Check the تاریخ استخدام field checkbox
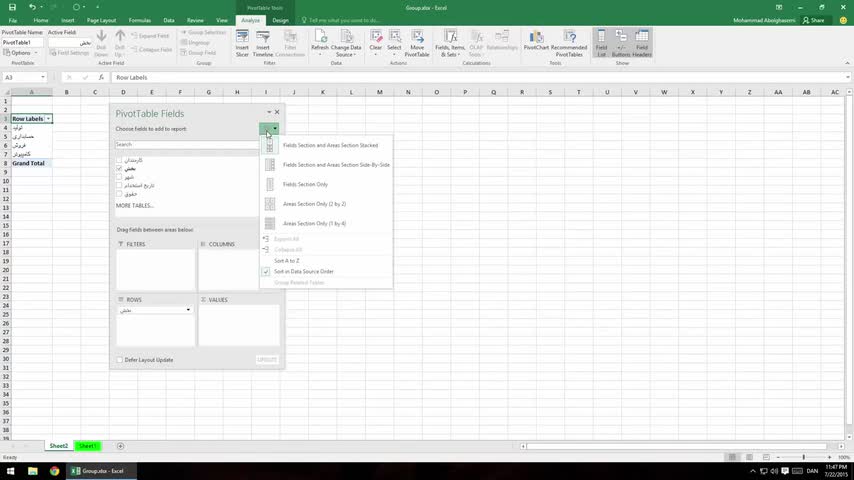The height and width of the screenshot is (480, 854). 119,185
